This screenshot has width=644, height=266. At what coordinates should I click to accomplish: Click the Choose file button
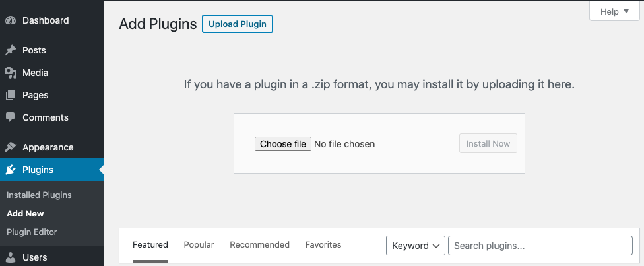pos(283,144)
